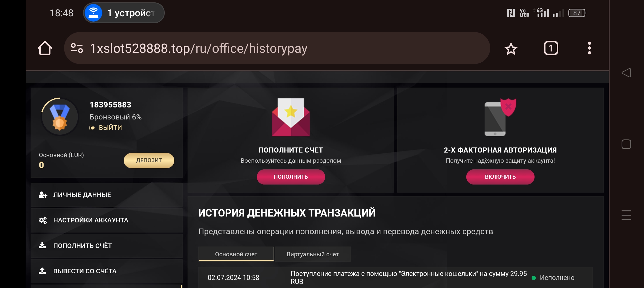Bookmark page with the star icon
Image resolution: width=644 pixels, height=288 pixels.
[x=511, y=49]
